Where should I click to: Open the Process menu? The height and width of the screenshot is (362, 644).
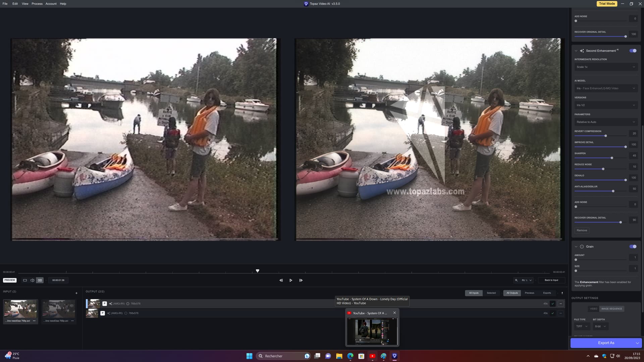(37, 4)
